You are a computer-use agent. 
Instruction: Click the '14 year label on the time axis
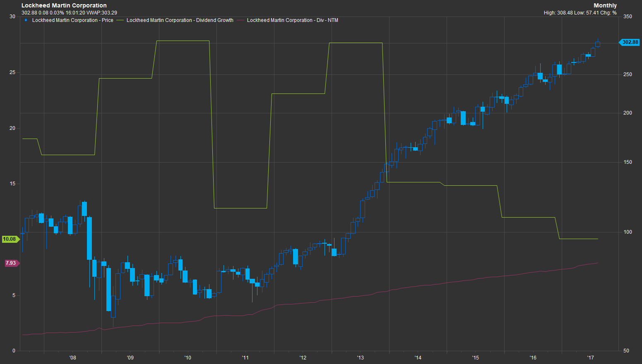pyautogui.click(x=418, y=358)
